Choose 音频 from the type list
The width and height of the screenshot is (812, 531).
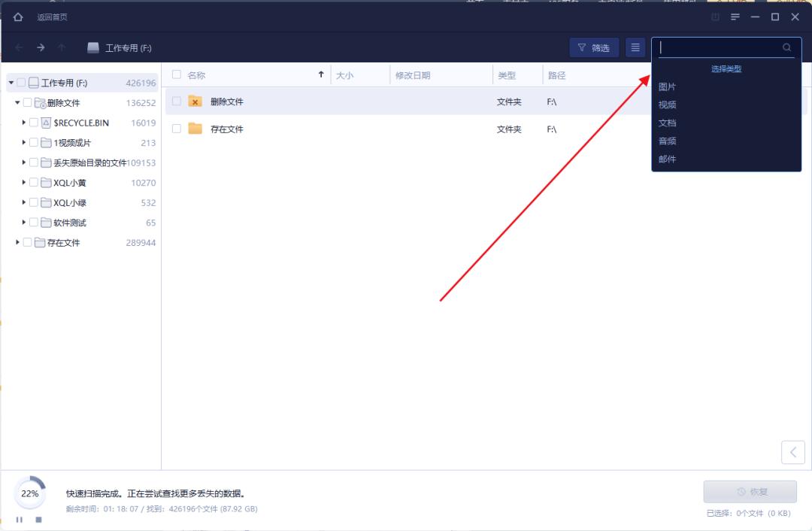point(667,141)
